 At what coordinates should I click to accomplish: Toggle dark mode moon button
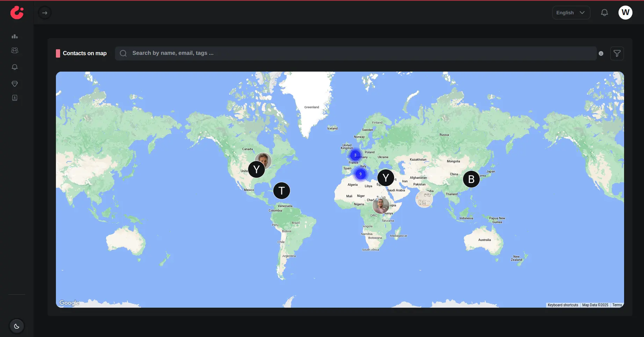point(17,326)
